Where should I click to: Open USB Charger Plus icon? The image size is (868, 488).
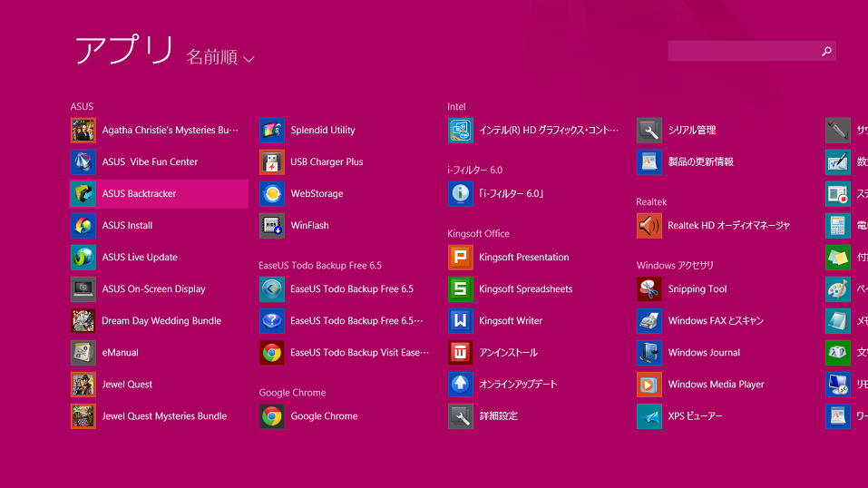click(x=272, y=161)
